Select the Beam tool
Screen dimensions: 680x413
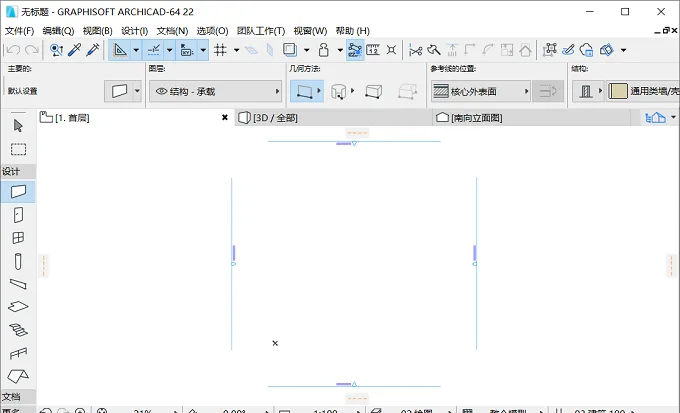[x=18, y=284]
